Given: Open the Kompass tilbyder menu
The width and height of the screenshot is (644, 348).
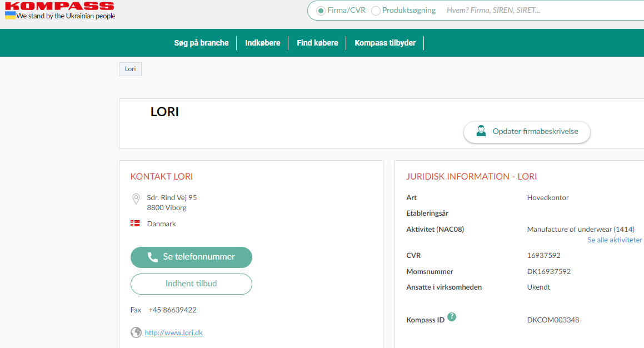Looking at the screenshot, I should point(385,43).
